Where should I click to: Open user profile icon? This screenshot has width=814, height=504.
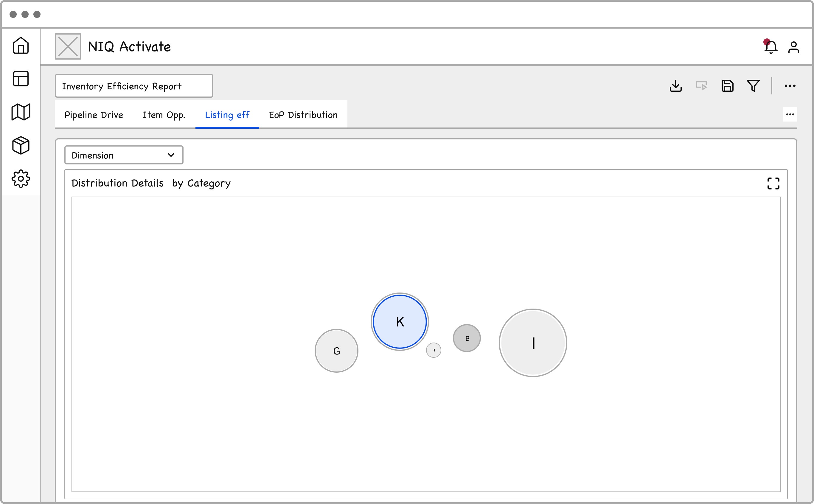(x=794, y=47)
